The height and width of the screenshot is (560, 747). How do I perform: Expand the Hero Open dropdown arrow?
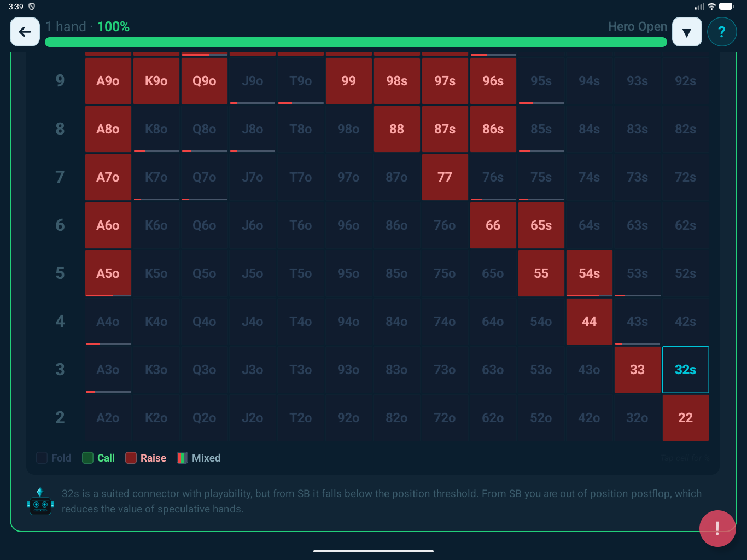(x=686, y=32)
